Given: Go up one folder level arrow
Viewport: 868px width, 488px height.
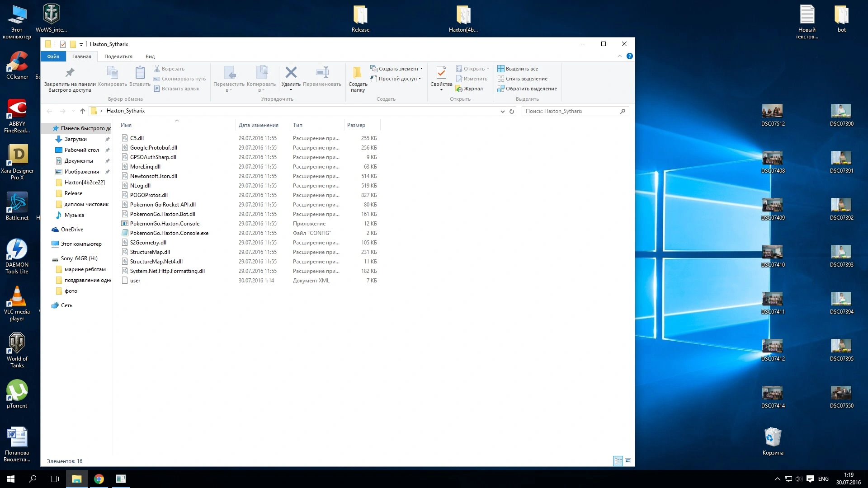Looking at the screenshot, I should coord(82,111).
